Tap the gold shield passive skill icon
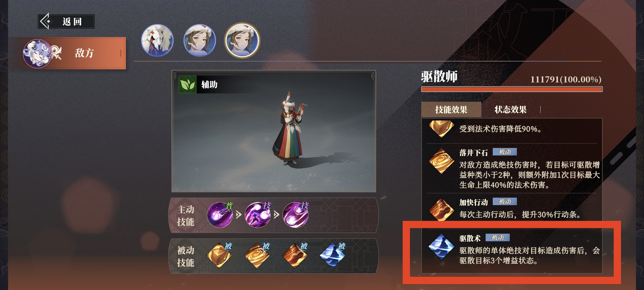This screenshot has width=644, height=290. [219, 256]
